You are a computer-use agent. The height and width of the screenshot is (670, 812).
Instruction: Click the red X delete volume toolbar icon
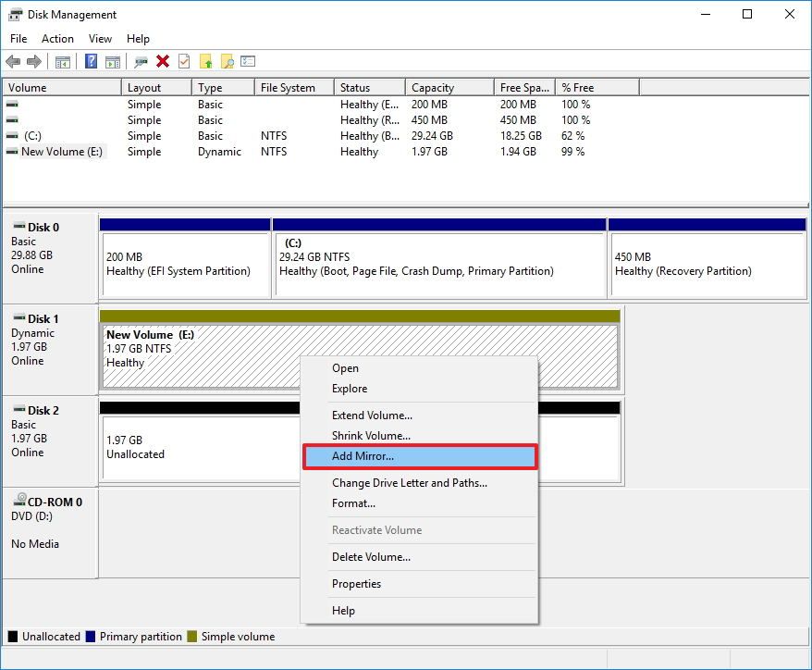[x=163, y=61]
